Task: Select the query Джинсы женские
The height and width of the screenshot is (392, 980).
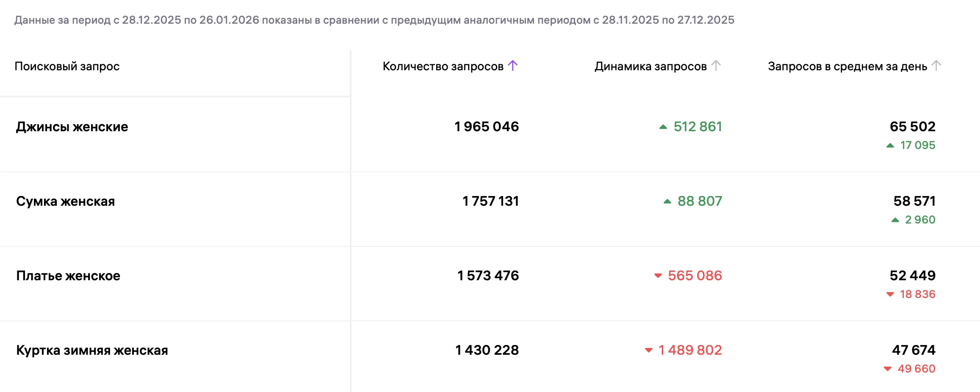Action: pyautogui.click(x=71, y=127)
